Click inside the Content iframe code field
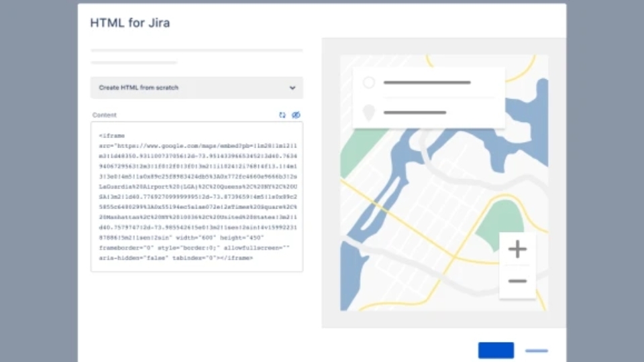644x362 pixels. [x=197, y=196]
